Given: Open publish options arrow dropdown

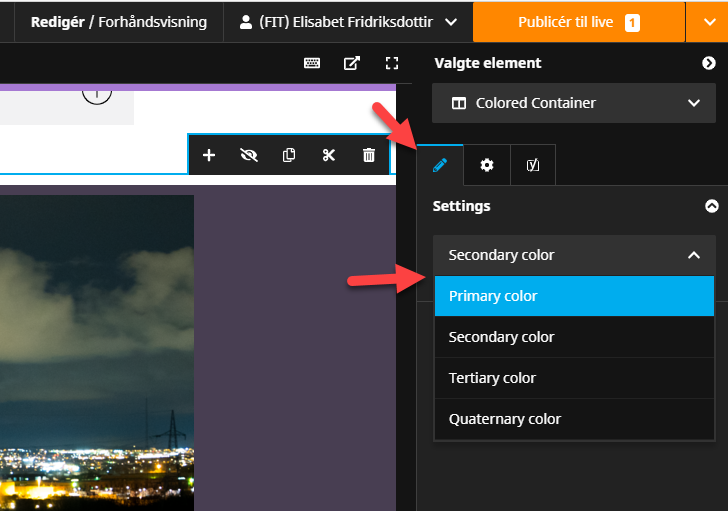Looking at the screenshot, I should pos(708,22).
